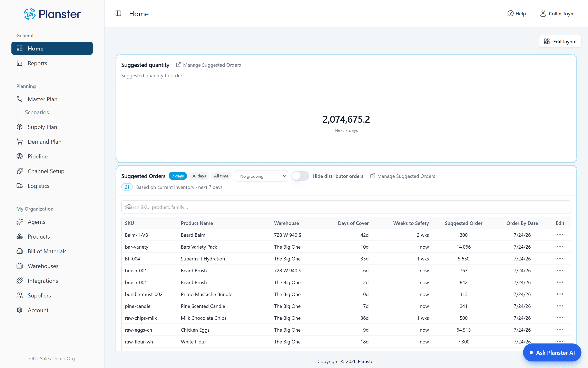Click external-link icon beside Hide distributor orders

pos(373,176)
